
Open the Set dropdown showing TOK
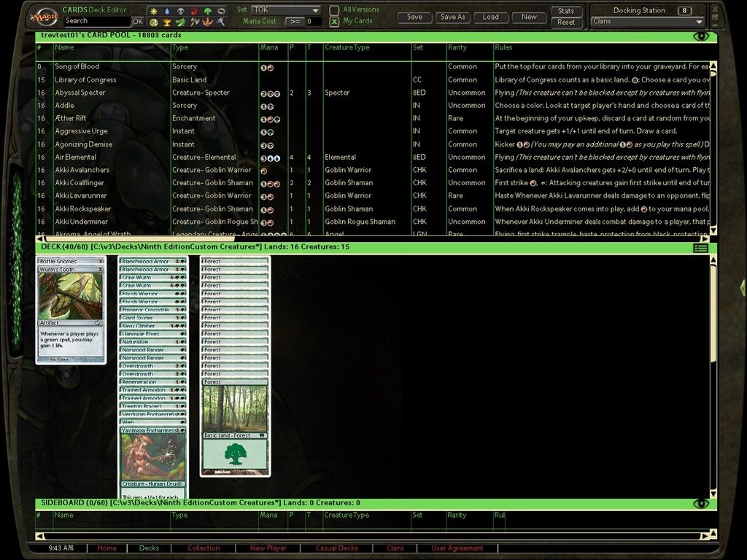(286, 10)
